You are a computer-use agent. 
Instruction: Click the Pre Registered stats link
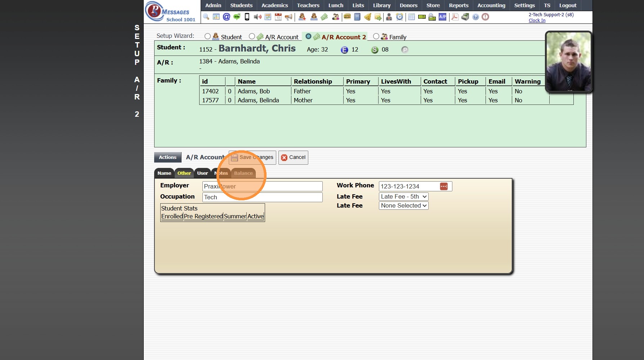[x=204, y=216]
